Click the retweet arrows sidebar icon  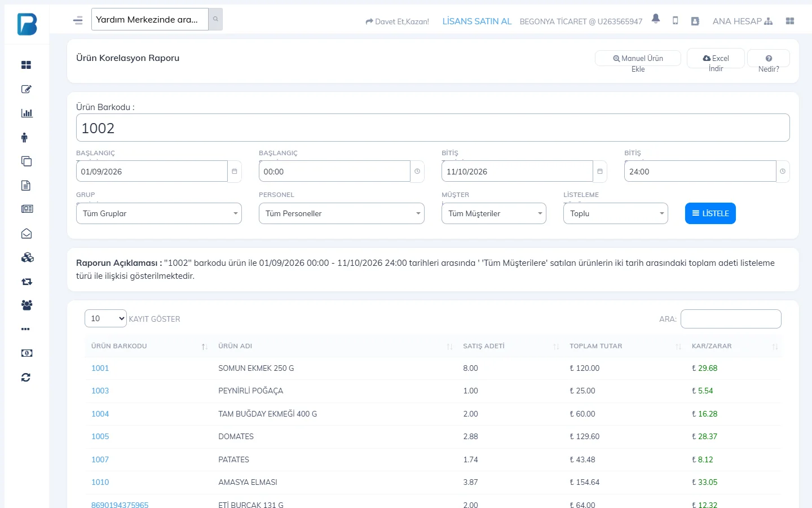[x=27, y=282]
